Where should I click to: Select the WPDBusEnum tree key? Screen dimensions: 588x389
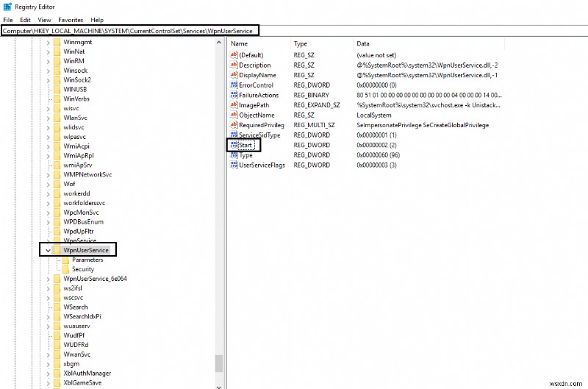83,221
